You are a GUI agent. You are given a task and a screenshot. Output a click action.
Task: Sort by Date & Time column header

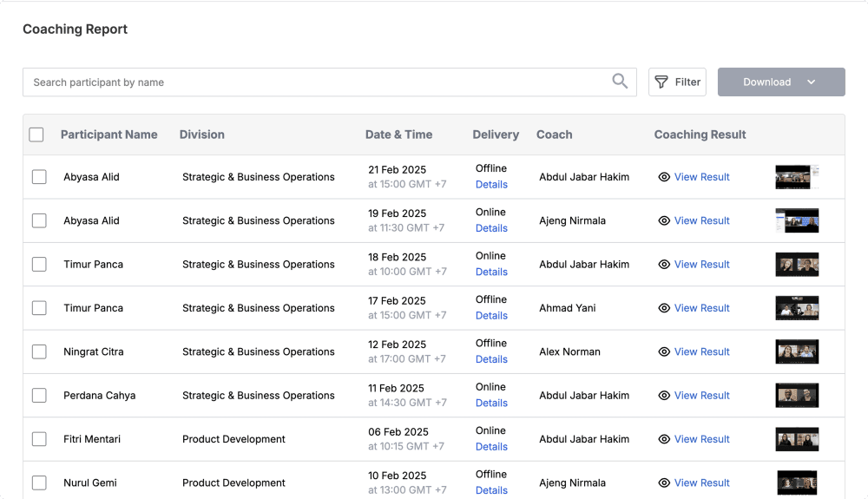tap(398, 135)
